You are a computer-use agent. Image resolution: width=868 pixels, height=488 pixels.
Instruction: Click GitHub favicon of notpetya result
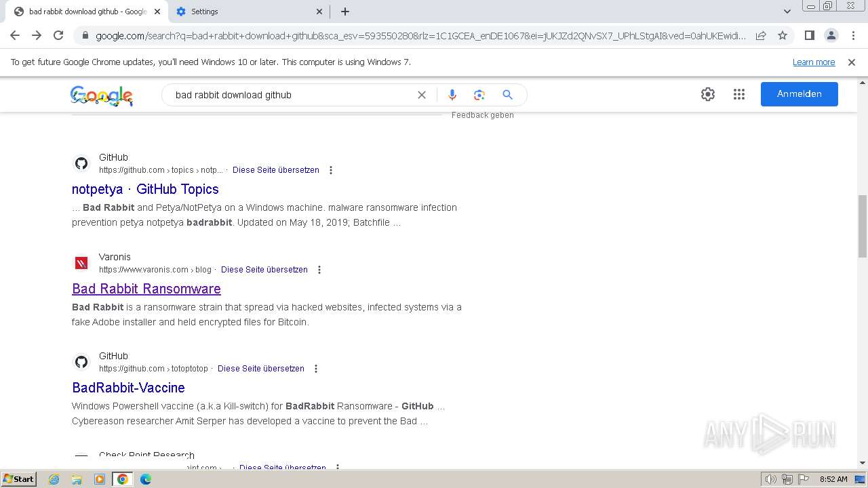(x=81, y=163)
